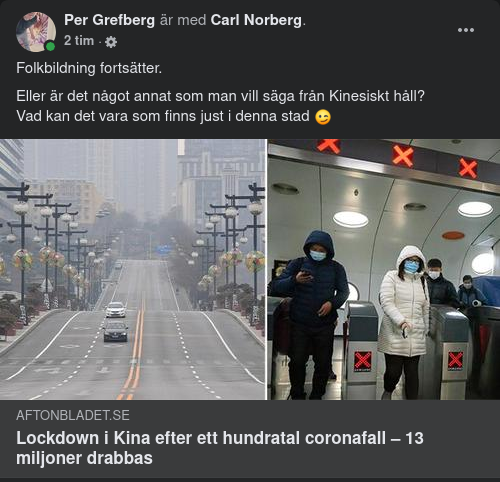Open the empty street photo
This screenshot has width=500, height=482.
pyautogui.click(x=133, y=269)
